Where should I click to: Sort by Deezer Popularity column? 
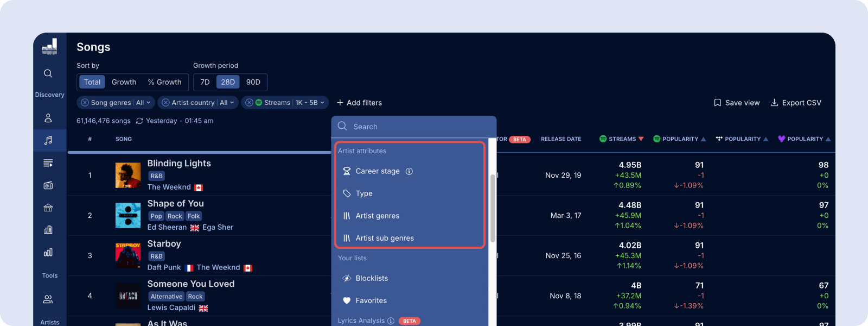(x=805, y=139)
